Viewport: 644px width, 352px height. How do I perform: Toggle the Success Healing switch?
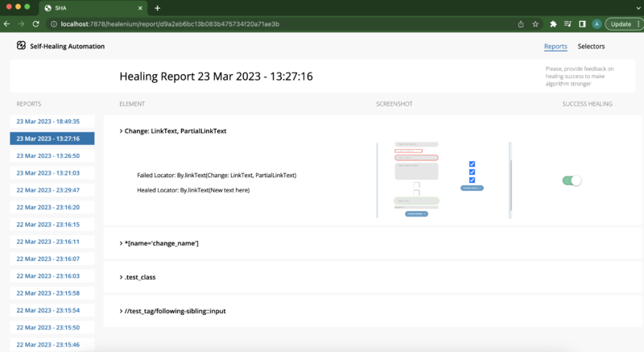click(572, 180)
